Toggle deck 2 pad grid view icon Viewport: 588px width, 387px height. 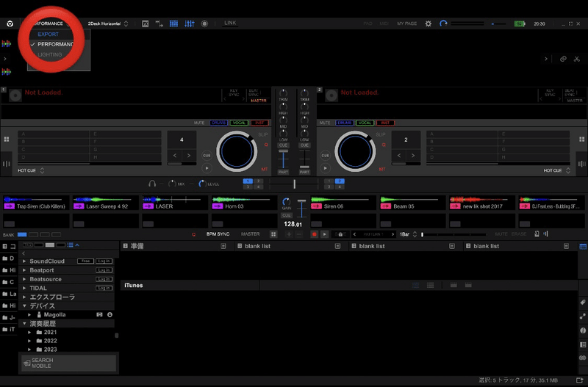[581, 140]
